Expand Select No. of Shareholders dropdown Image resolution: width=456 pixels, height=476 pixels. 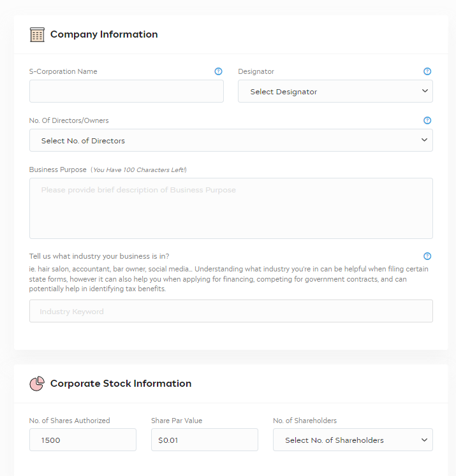353,440
